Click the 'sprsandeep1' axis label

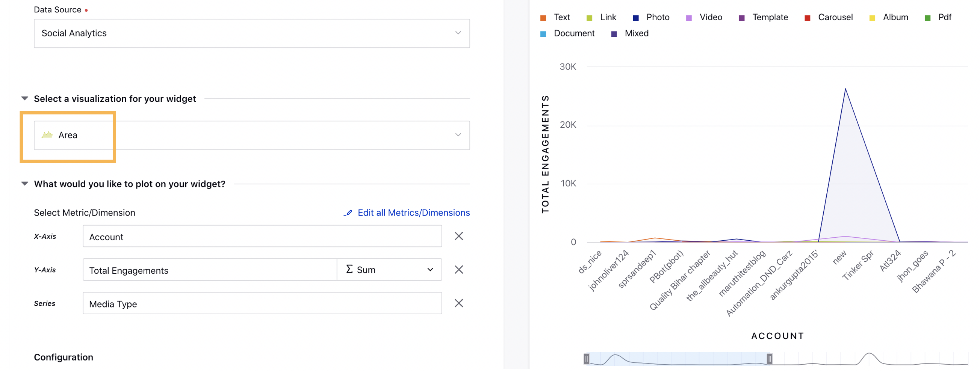[637, 269]
